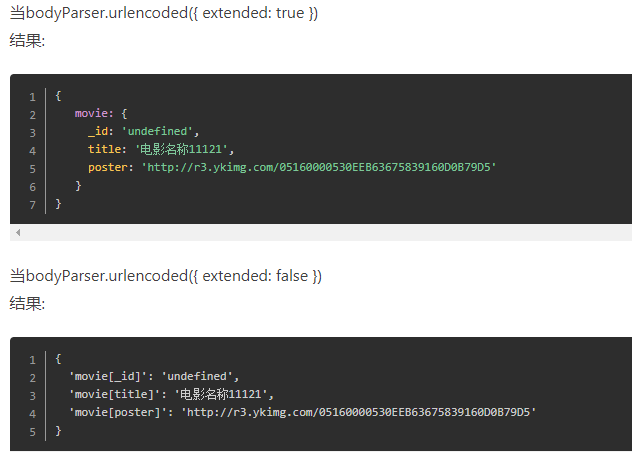The image size is (632, 452).
Task: Click line number 4 in the second code block
Action: [32, 414]
